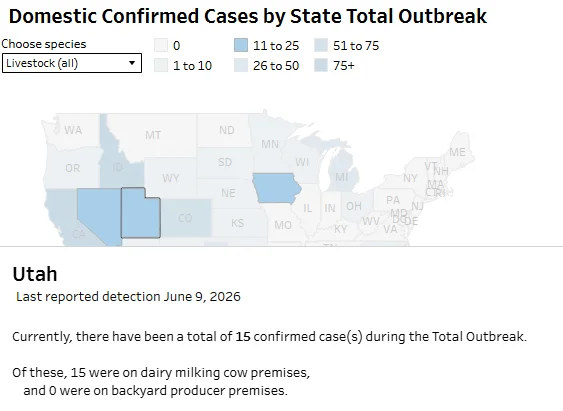Viewport: 563px width, 411px height.
Task: Click North Dakota (ND) on the map
Action: [227, 130]
